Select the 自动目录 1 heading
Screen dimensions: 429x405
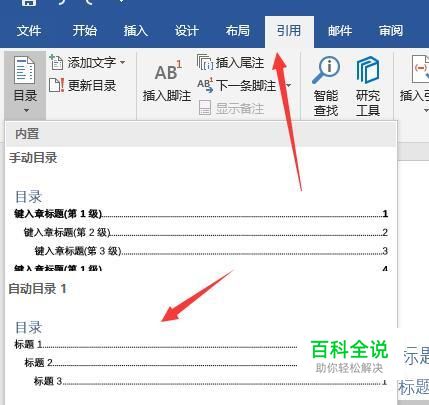coord(38,289)
